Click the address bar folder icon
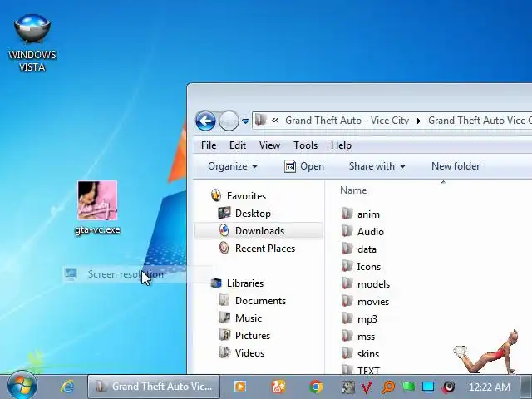The width and height of the screenshot is (532, 399). tap(260, 120)
